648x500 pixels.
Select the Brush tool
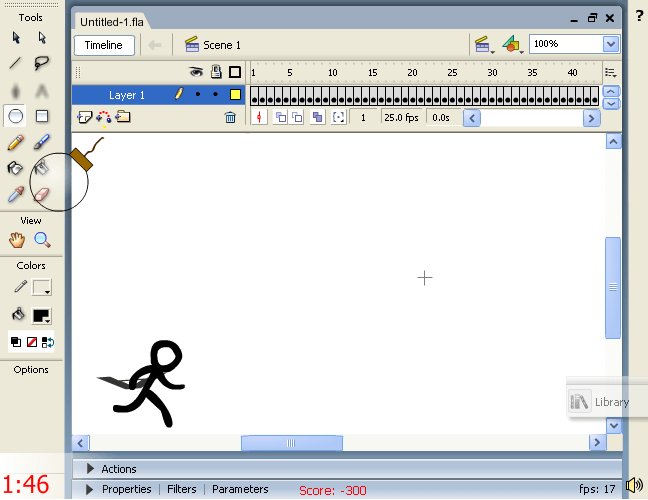click(x=42, y=142)
